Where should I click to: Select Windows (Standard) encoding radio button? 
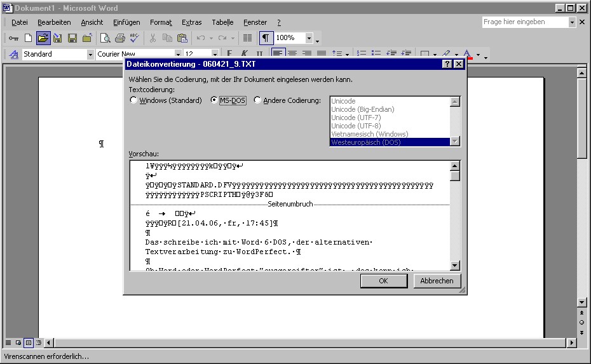click(x=133, y=100)
